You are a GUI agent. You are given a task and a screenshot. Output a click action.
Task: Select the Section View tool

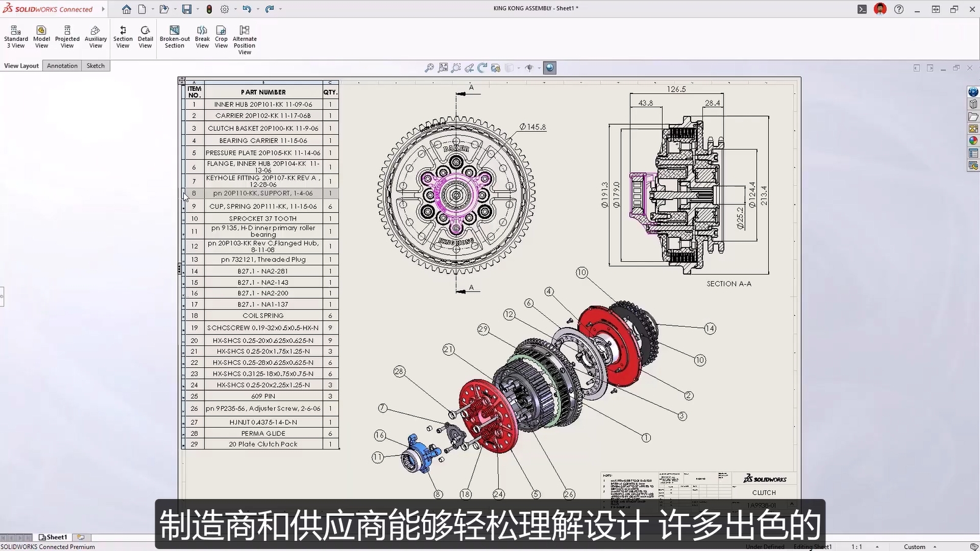122,37
